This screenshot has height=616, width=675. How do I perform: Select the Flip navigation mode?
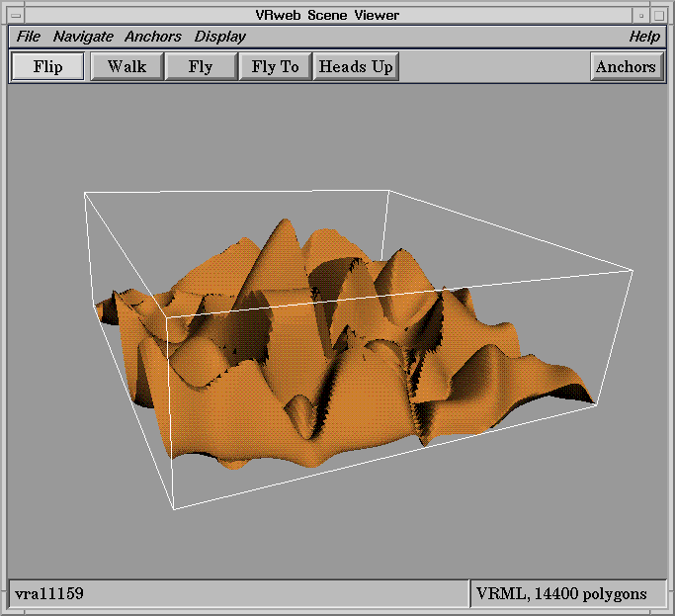(47, 66)
